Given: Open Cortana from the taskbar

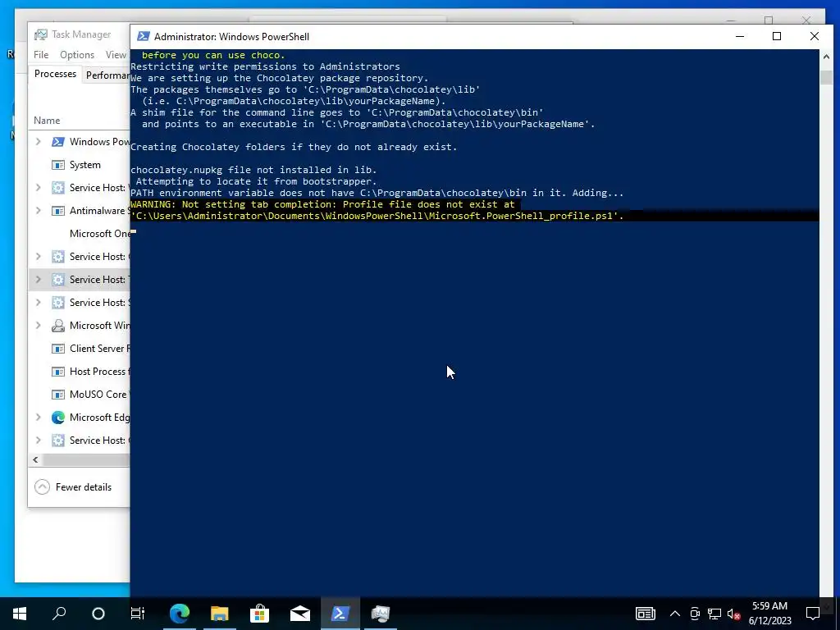Looking at the screenshot, I should [98, 614].
